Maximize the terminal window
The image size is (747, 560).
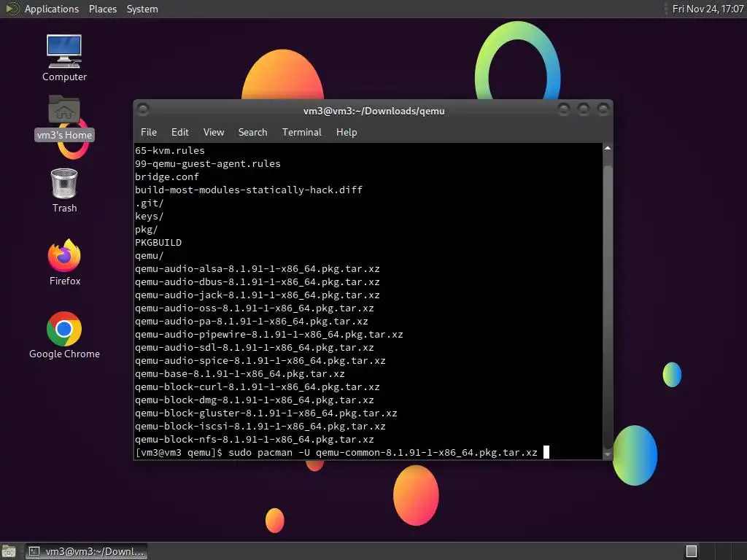point(584,109)
